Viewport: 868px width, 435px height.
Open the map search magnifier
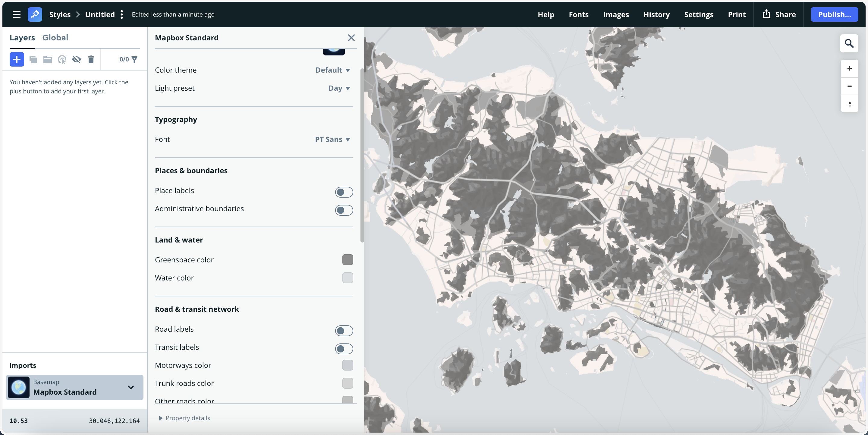[849, 43]
